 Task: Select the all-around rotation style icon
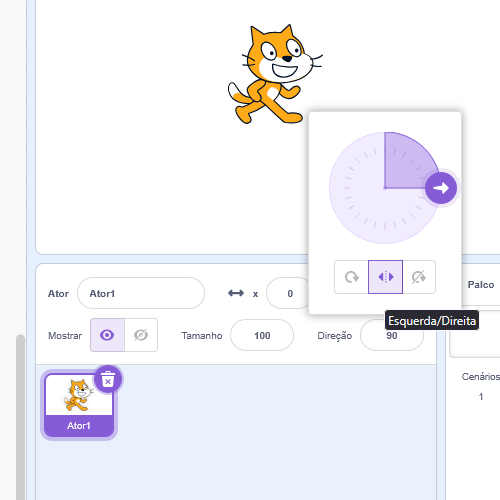pos(351,277)
